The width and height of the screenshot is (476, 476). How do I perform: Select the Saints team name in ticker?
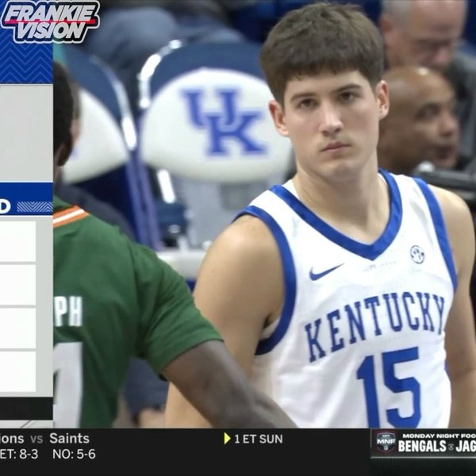point(70,439)
